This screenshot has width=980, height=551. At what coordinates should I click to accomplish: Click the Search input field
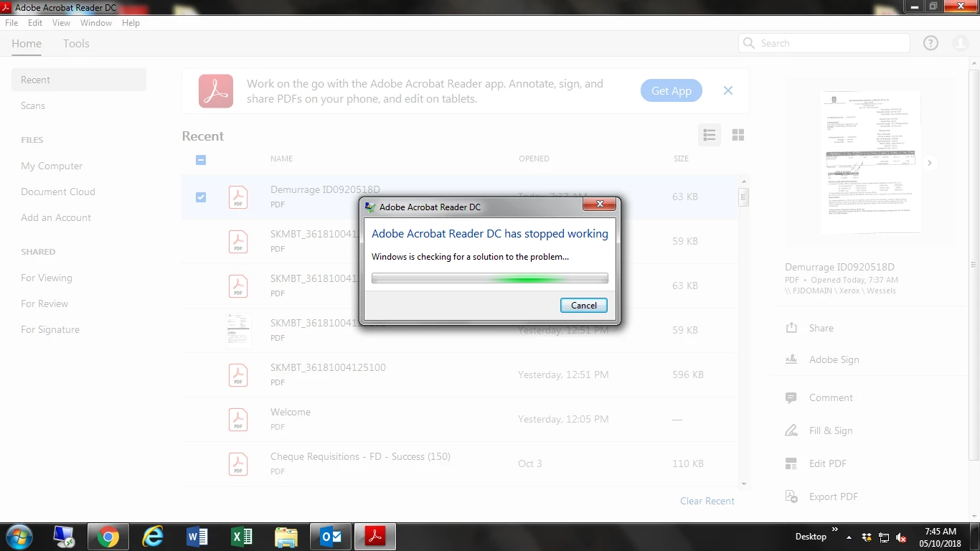(x=824, y=43)
